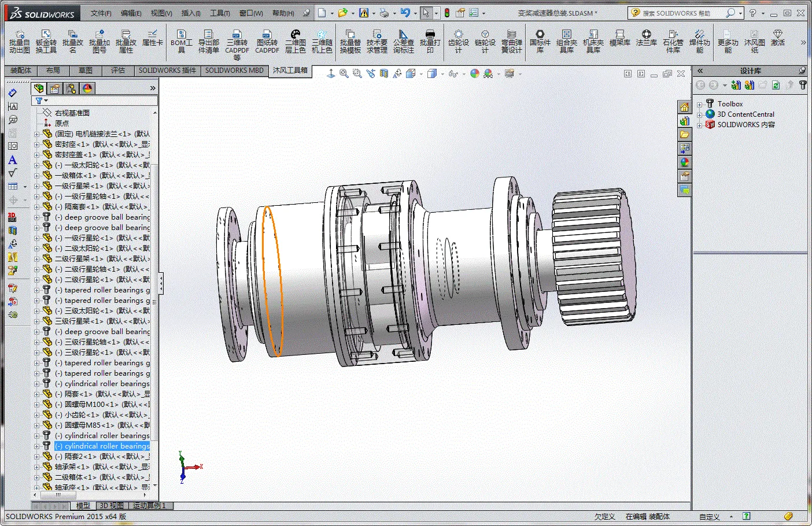Image resolution: width=812 pixels, height=526 pixels.
Task: Click the Section View icon in view toolbar
Action: click(x=384, y=73)
